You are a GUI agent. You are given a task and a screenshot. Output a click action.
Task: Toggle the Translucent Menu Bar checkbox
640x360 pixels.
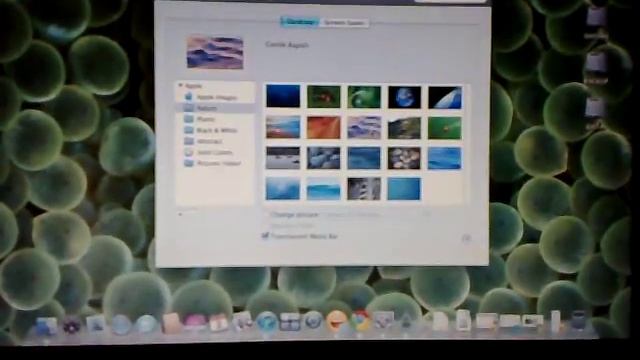[265, 236]
